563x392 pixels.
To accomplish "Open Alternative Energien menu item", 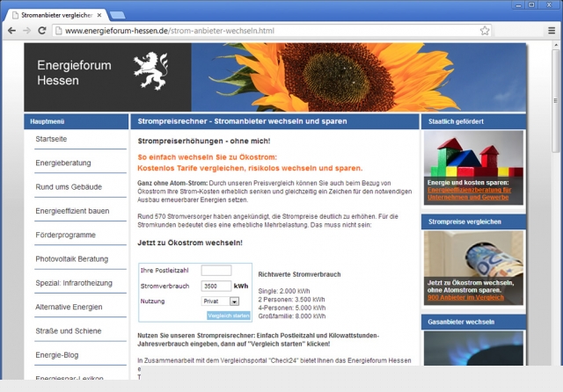I will 69,307.
